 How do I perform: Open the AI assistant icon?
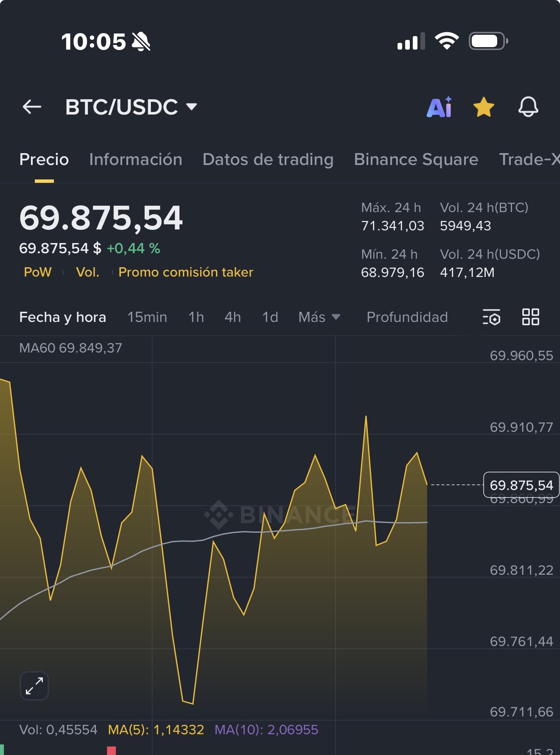coord(440,107)
